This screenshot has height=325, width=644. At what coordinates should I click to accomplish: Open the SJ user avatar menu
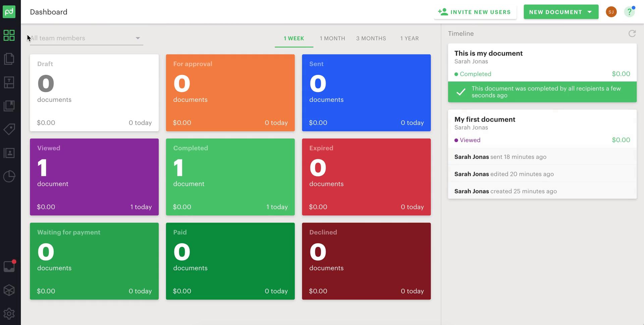tap(611, 12)
